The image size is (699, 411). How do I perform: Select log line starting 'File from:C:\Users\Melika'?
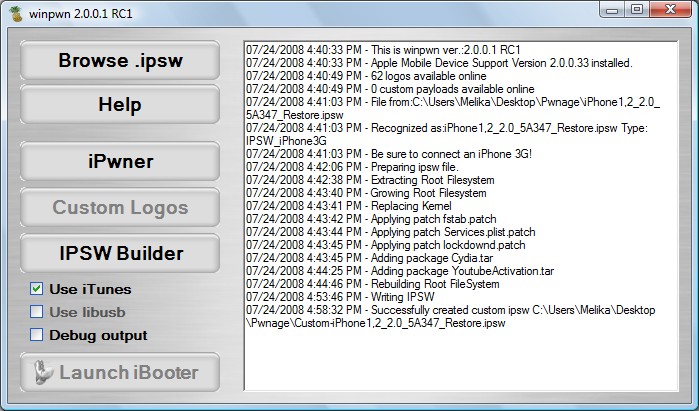[x=453, y=108]
